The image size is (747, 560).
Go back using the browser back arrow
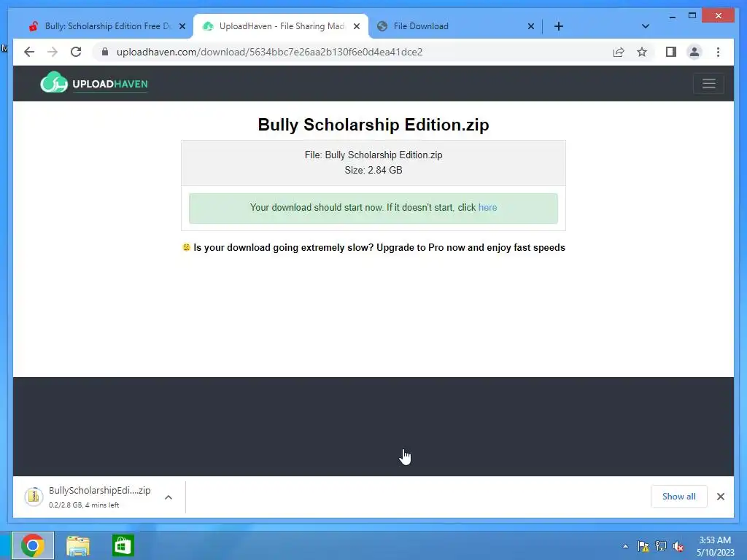click(29, 52)
